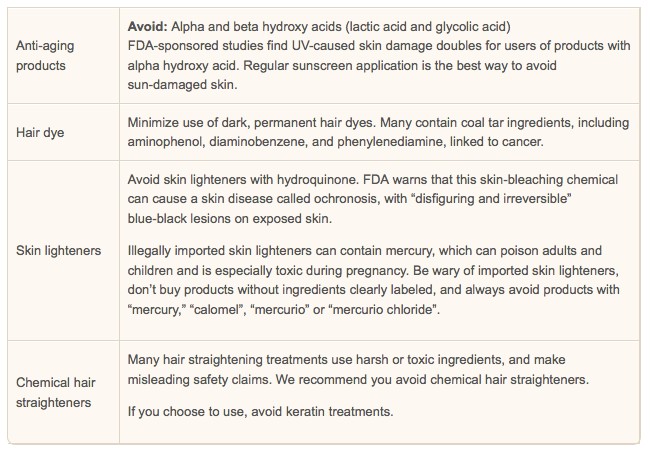This screenshot has width=650, height=450.
Task: Click the quoted 'calomel' term
Action: 218,310
